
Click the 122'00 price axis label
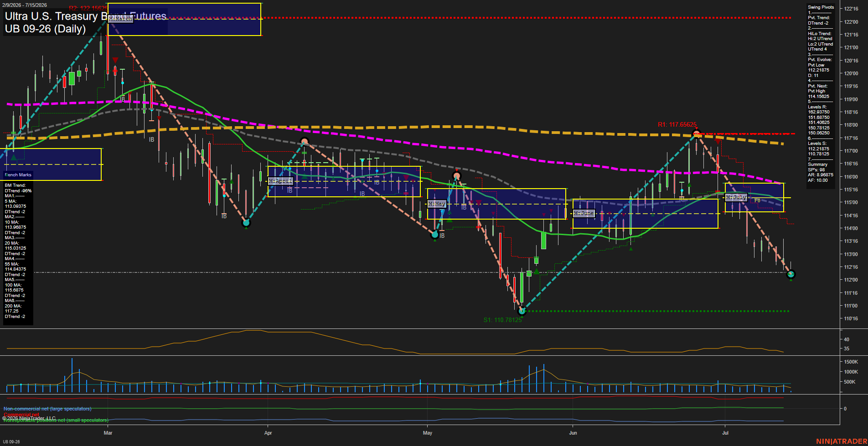pyautogui.click(x=851, y=22)
